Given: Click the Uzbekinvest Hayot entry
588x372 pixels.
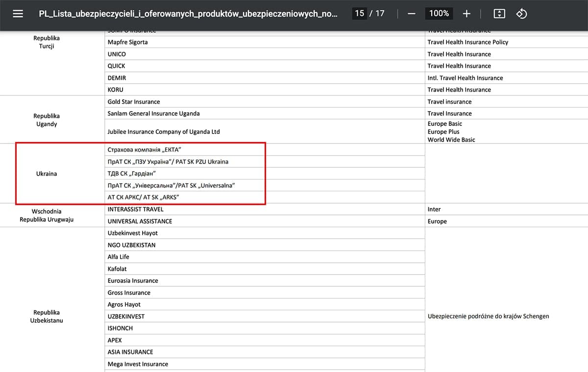Looking at the screenshot, I should 133,233.
